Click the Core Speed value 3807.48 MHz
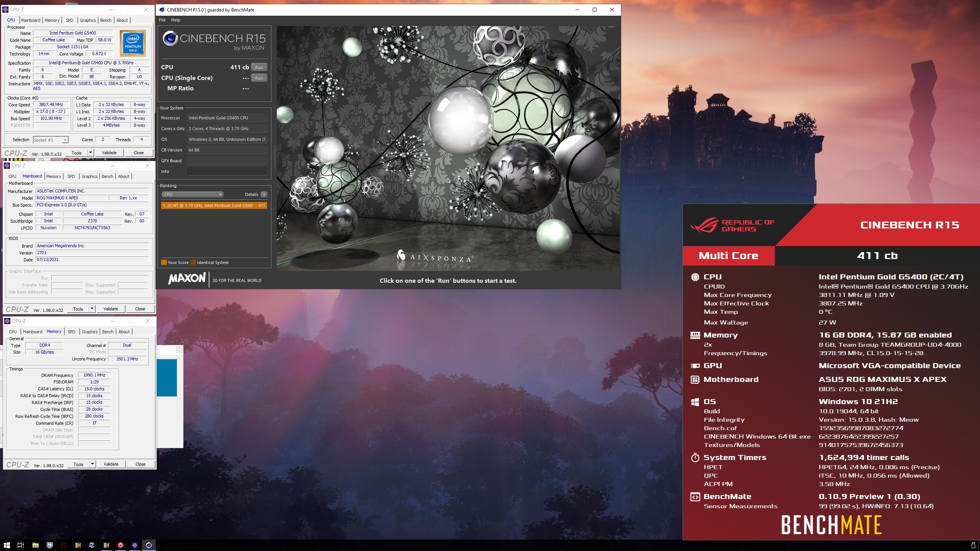Screen dimensions: 980x551 coord(51,104)
